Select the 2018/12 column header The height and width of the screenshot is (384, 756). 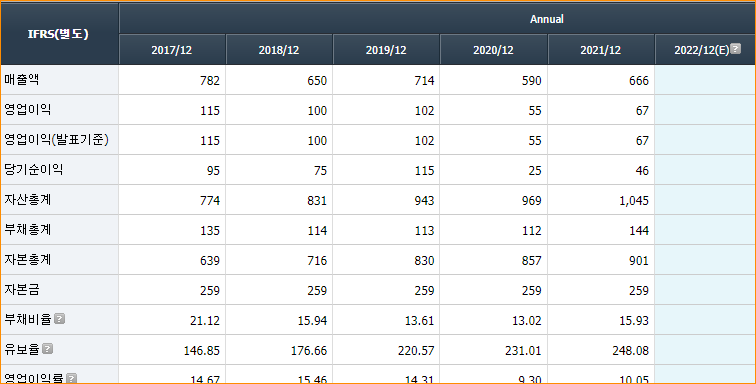279,50
